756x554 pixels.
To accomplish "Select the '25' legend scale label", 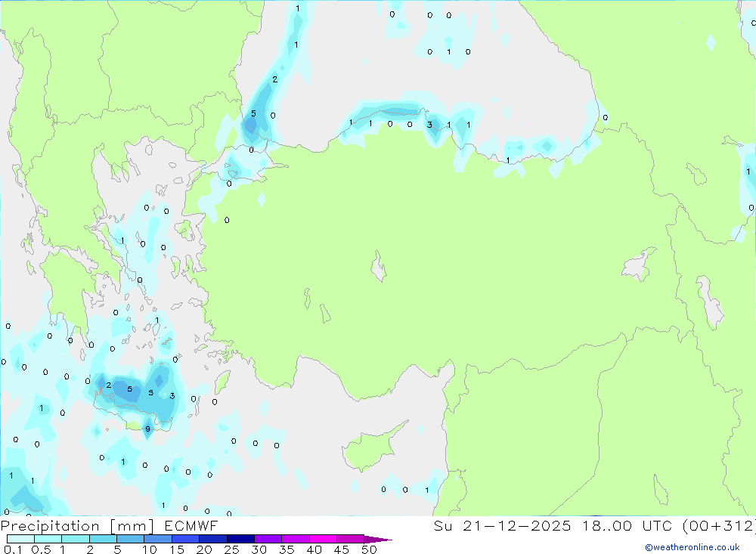I will 232,549.
